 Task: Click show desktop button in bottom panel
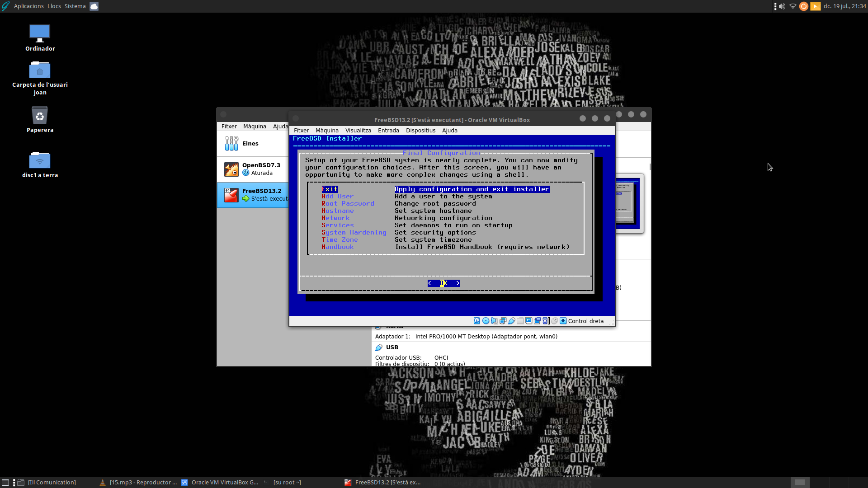click(x=5, y=483)
